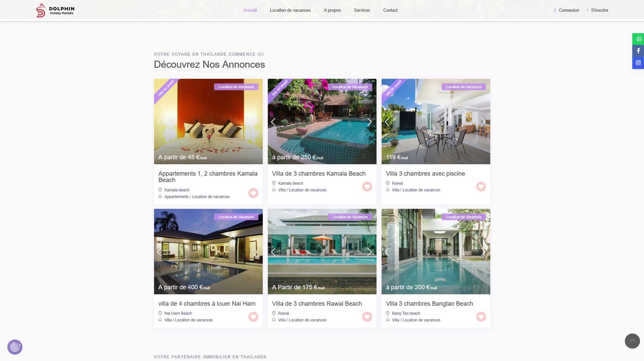Toggle heart on Villa 3 chambres avec piscine

pyautogui.click(x=481, y=186)
